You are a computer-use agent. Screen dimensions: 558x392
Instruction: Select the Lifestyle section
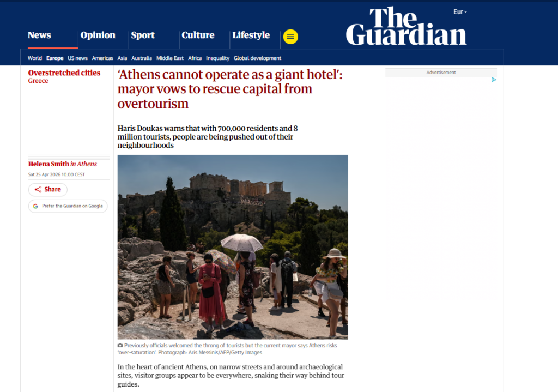[x=251, y=35]
